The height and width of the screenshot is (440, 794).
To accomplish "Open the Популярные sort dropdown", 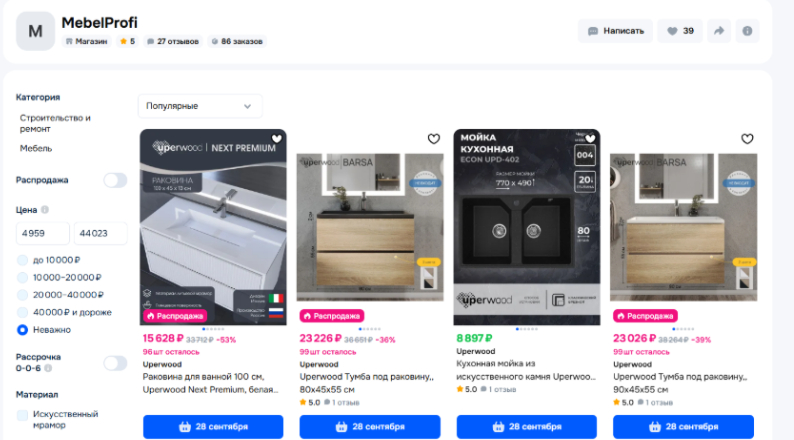I will [x=200, y=106].
